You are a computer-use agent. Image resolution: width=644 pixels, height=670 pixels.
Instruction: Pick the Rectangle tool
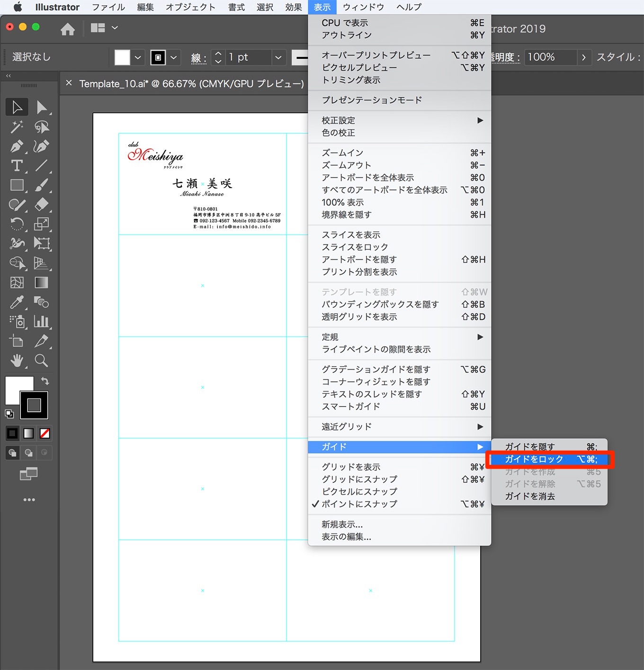(x=17, y=185)
